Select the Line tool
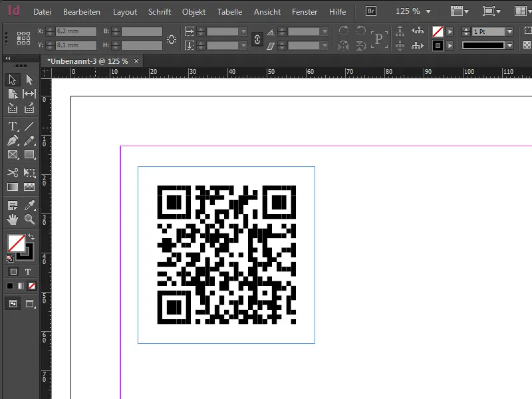 pyautogui.click(x=29, y=126)
